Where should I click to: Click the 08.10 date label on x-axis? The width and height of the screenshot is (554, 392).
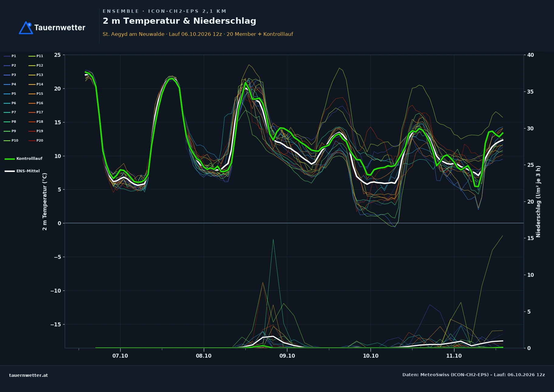point(204,356)
